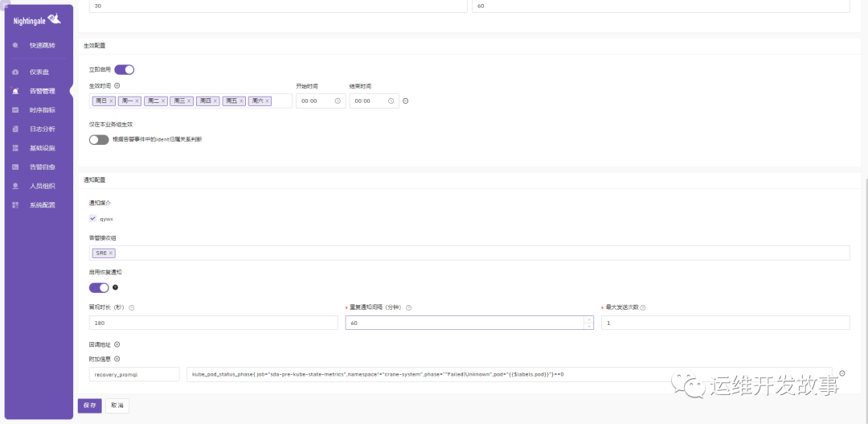Select 告警自愈 sidebar item
This screenshot has height=424, width=868.
(42, 167)
